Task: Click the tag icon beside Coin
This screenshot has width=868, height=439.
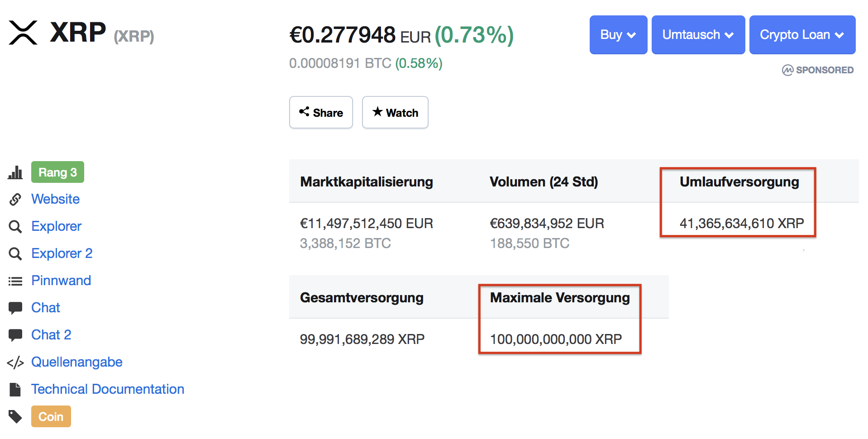Action: 15,416
